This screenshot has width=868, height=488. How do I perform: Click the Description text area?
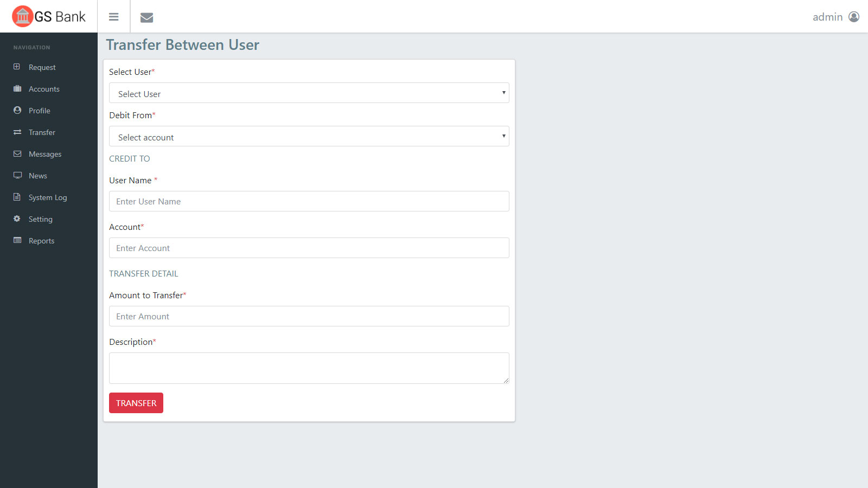pyautogui.click(x=309, y=368)
